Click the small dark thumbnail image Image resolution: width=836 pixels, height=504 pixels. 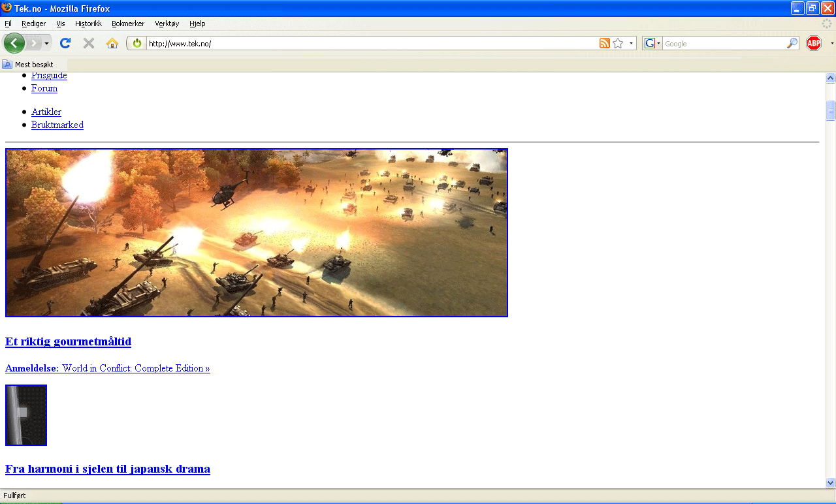pyautogui.click(x=26, y=415)
